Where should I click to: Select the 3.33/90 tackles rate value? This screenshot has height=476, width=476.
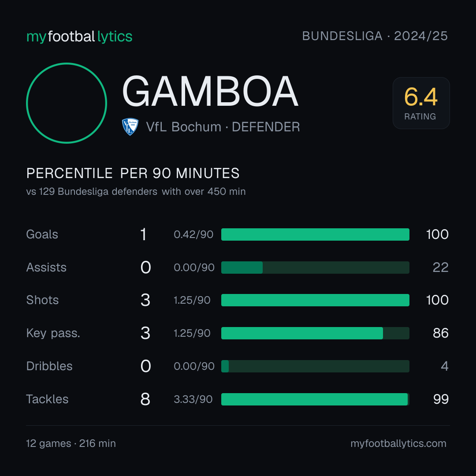[x=193, y=399]
